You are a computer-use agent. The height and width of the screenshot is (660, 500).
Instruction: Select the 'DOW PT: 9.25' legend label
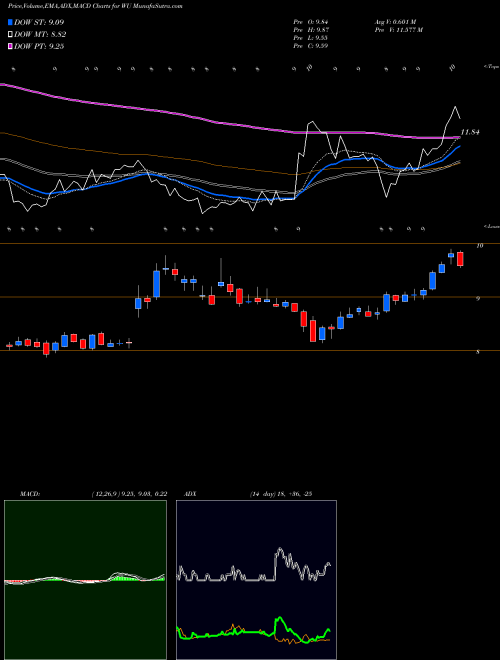click(39, 46)
